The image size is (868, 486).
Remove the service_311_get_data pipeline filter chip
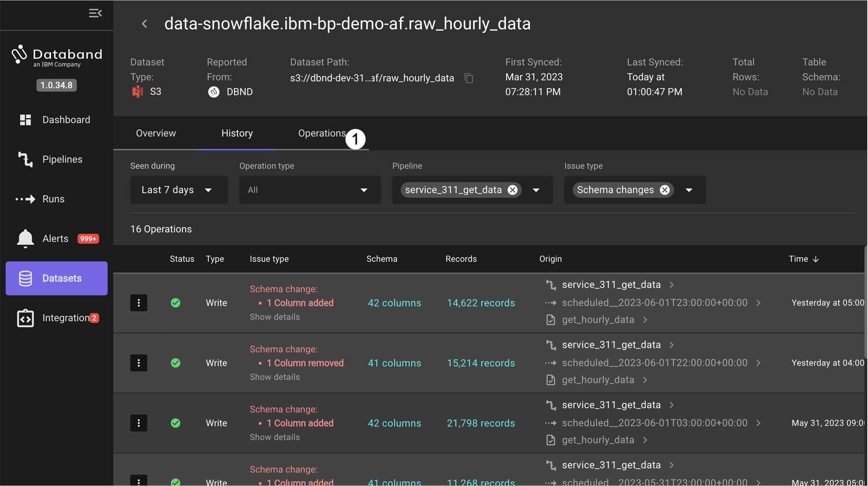(512, 190)
